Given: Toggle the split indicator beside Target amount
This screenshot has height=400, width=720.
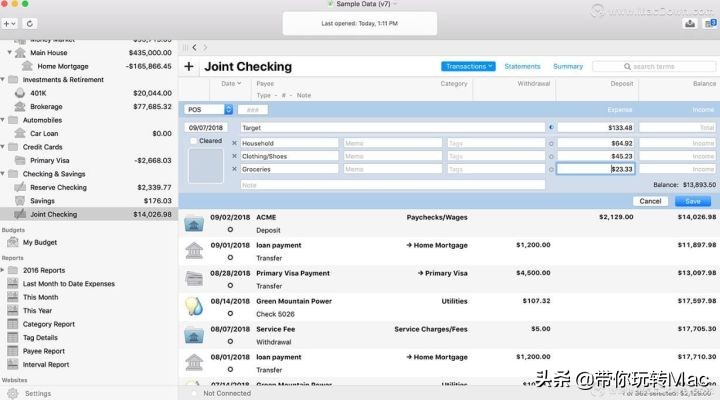Looking at the screenshot, I should tap(551, 127).
